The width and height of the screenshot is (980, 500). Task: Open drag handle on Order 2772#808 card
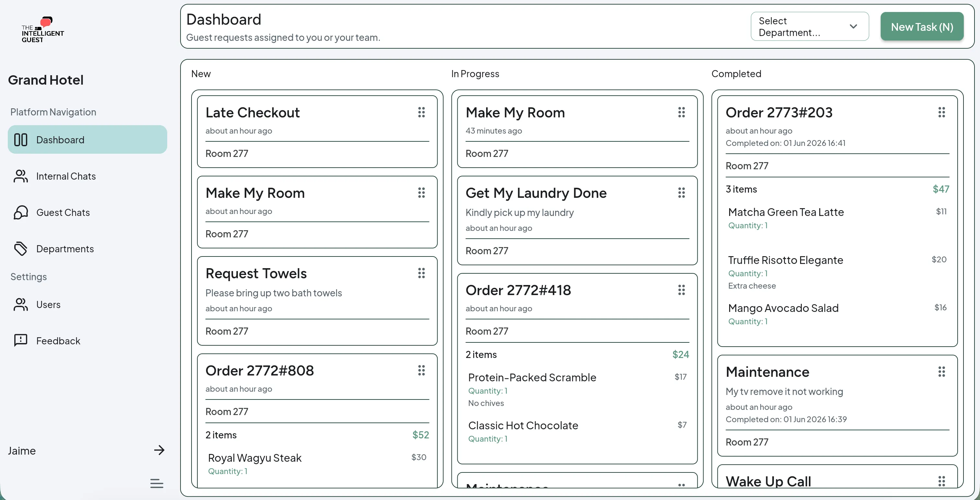[421, 370]
